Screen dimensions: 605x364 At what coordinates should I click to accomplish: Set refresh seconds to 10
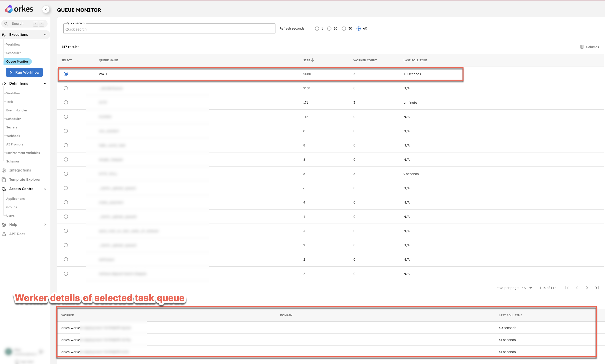pyautogui.click(x=329, y=29)
